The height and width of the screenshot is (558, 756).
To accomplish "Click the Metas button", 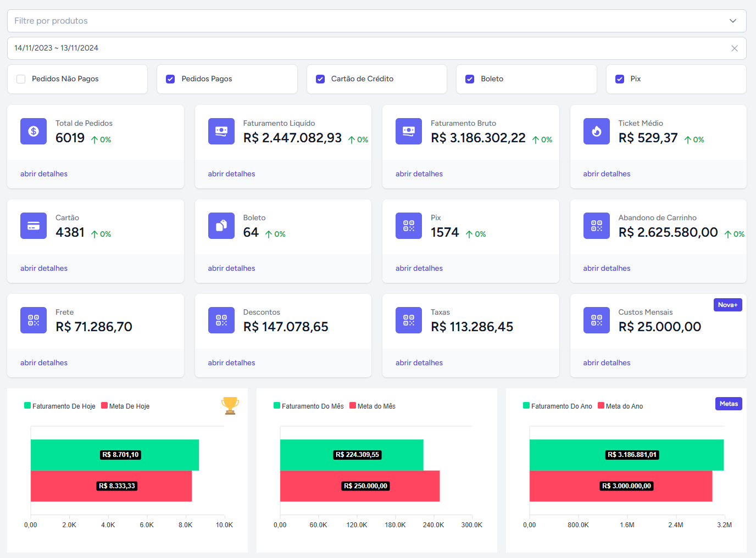I will (x=729, y=404).
